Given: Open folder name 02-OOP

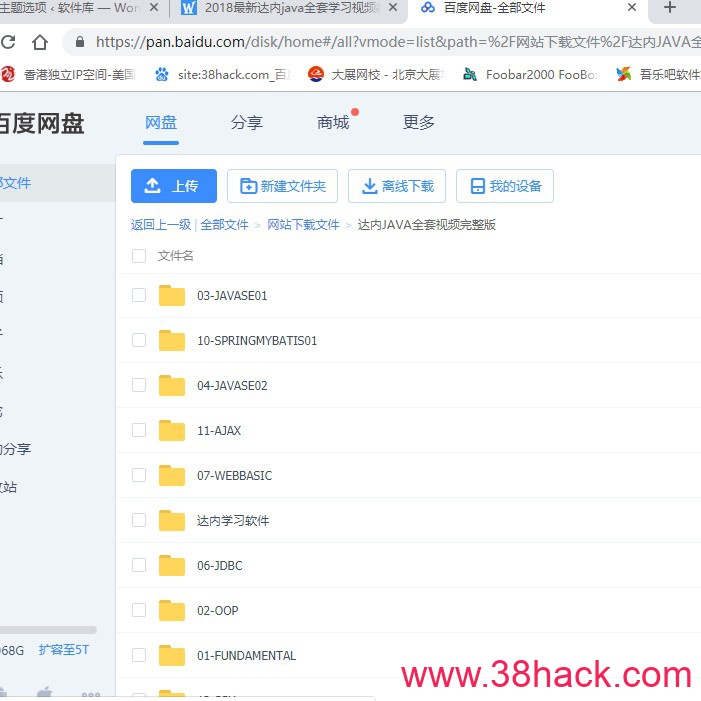Looking at the screenshot, I should coord(218,611).
